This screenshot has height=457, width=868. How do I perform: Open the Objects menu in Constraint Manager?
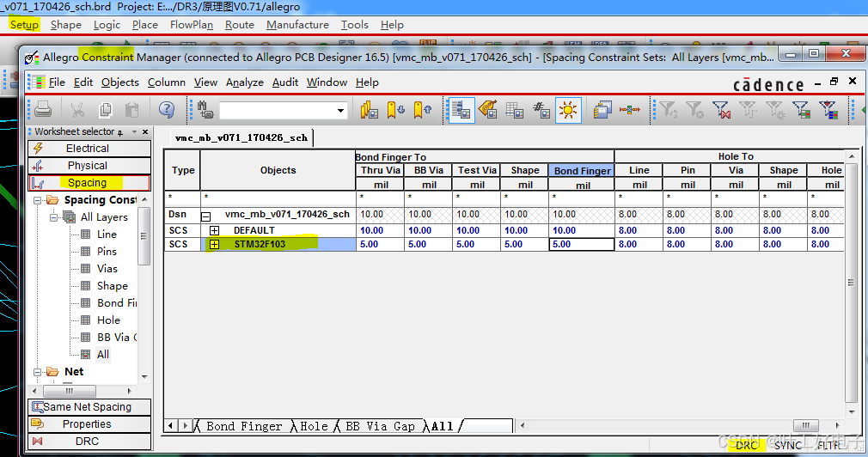[x=120, y=82]
